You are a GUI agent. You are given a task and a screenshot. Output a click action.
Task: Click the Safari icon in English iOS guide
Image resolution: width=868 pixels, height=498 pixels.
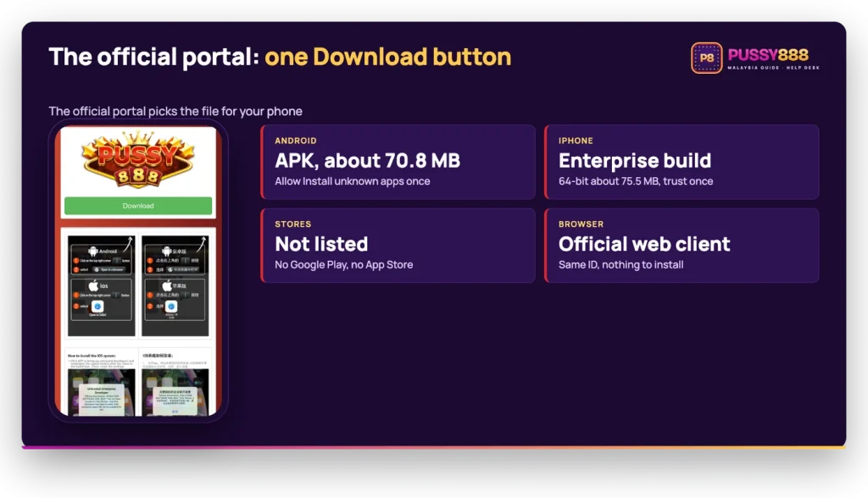97,307
